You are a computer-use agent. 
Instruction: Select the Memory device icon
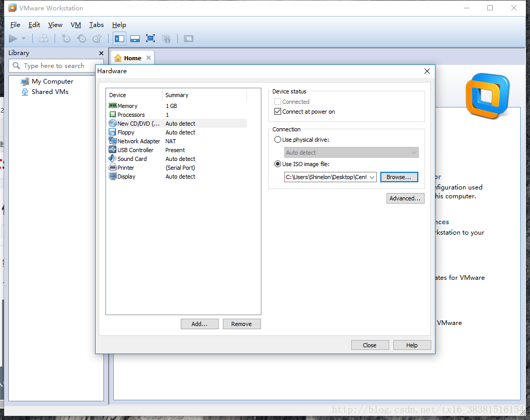113,106
